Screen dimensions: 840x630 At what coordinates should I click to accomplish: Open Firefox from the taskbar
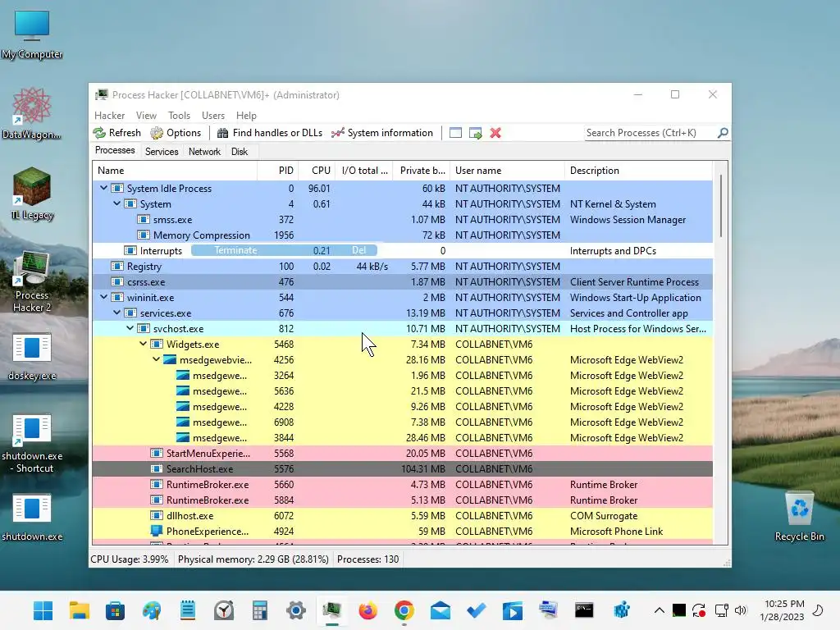pos(368,610)
